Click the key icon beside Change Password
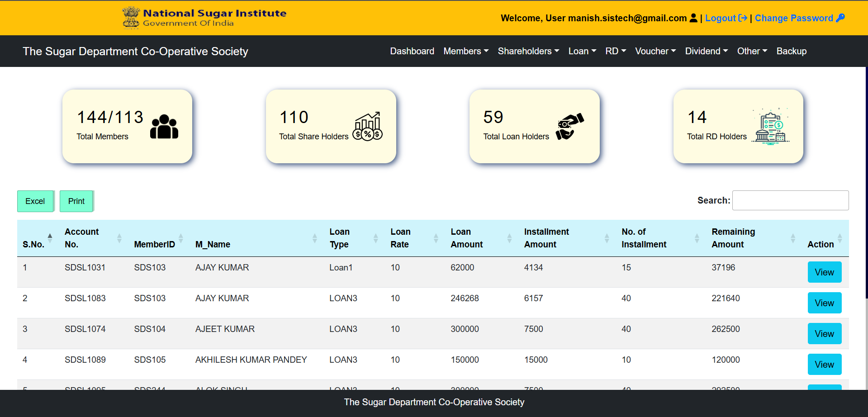Viewport: 868px width, 417px height. [x=840, y=18]
